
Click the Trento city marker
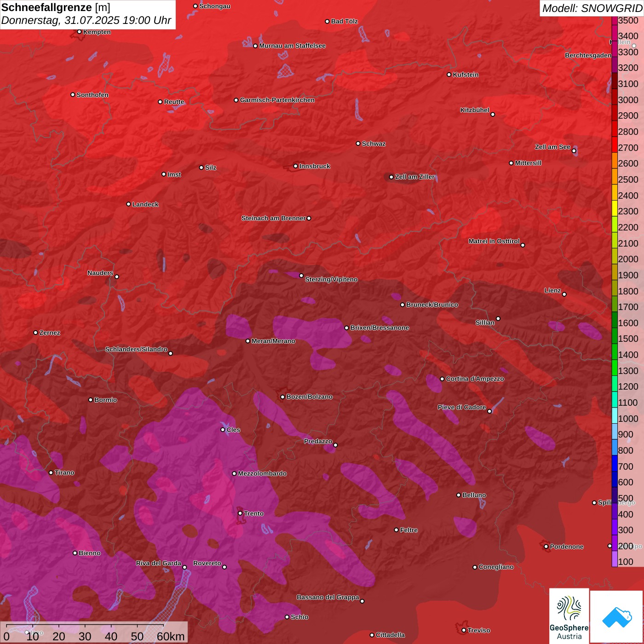[x=240, y=513]
